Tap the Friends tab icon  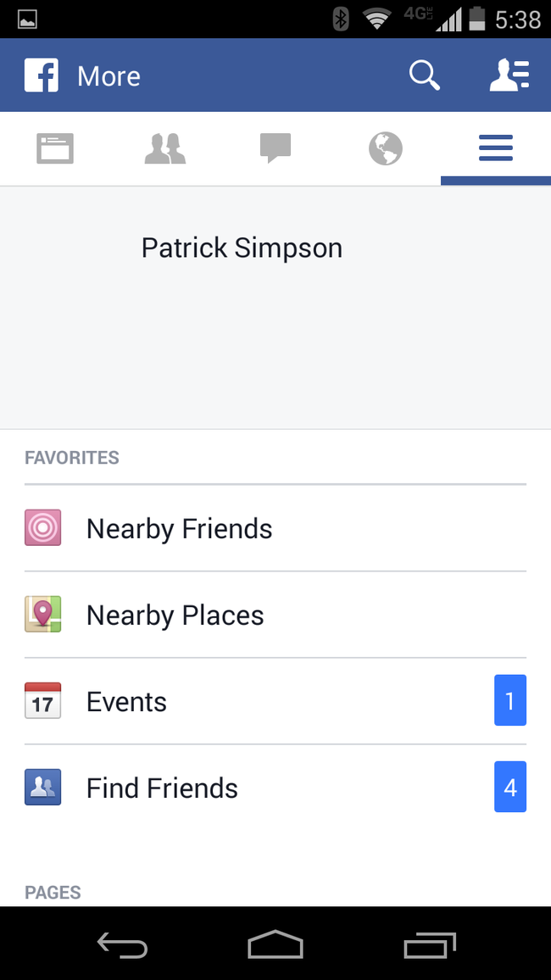(164, 148)
